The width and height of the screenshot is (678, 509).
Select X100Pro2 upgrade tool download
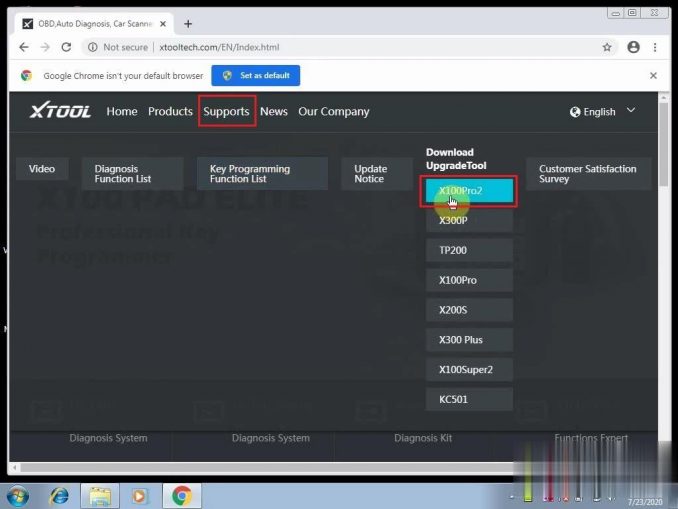pyautogui.click(x=469, y=191)
